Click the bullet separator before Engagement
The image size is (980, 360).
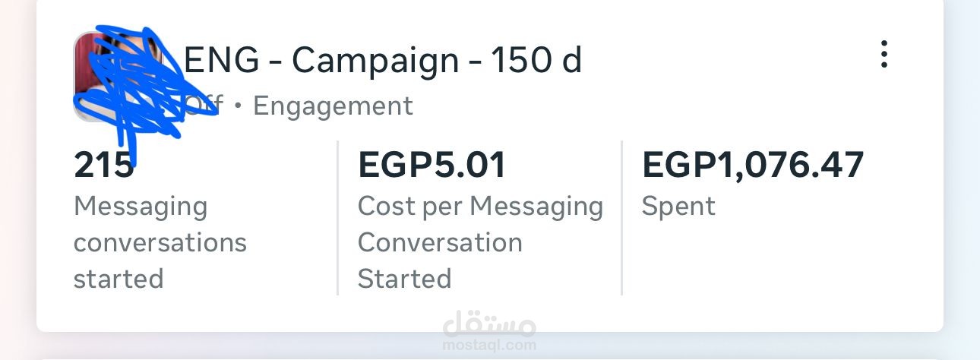point(237,106)
